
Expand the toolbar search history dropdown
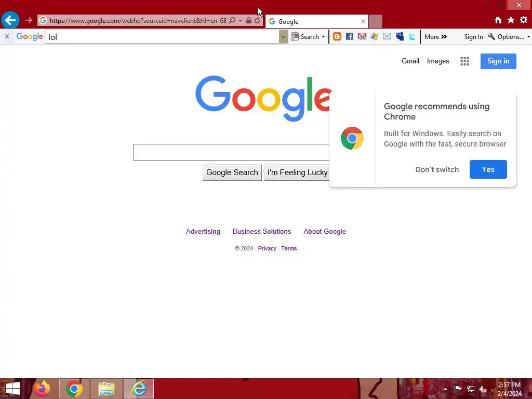pos(283,37)
